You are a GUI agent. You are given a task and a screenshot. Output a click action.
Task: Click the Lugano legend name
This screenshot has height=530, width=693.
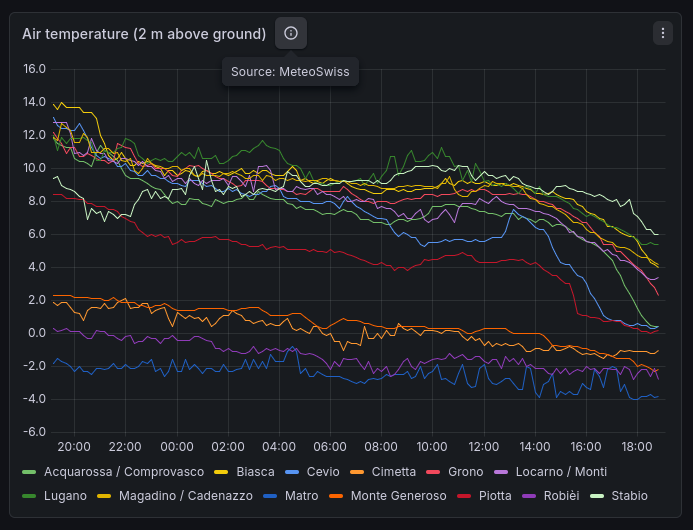coord(65,496)
